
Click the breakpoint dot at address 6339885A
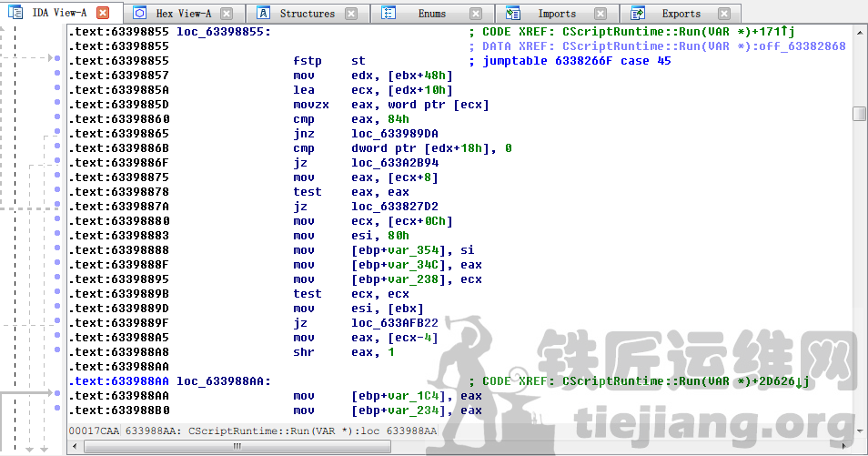coord(57,87)
